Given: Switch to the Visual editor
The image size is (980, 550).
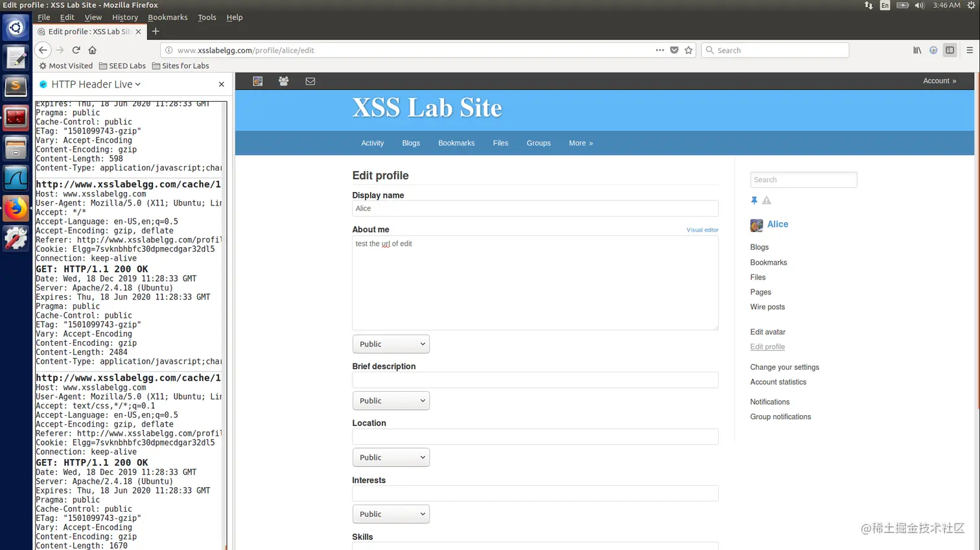Looking at the screenshot, I should point(703,230).
